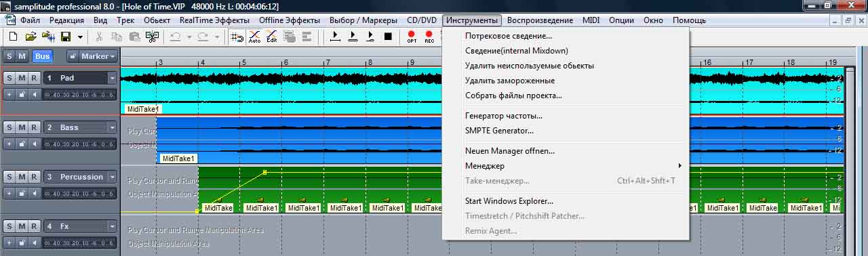868x256 pixels.
Task: Expand the Fx track name dropdown
Action: [112, 226]
